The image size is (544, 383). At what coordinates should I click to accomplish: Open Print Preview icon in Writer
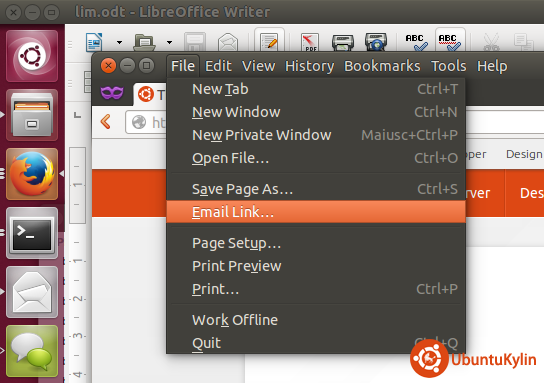(376, 42)
